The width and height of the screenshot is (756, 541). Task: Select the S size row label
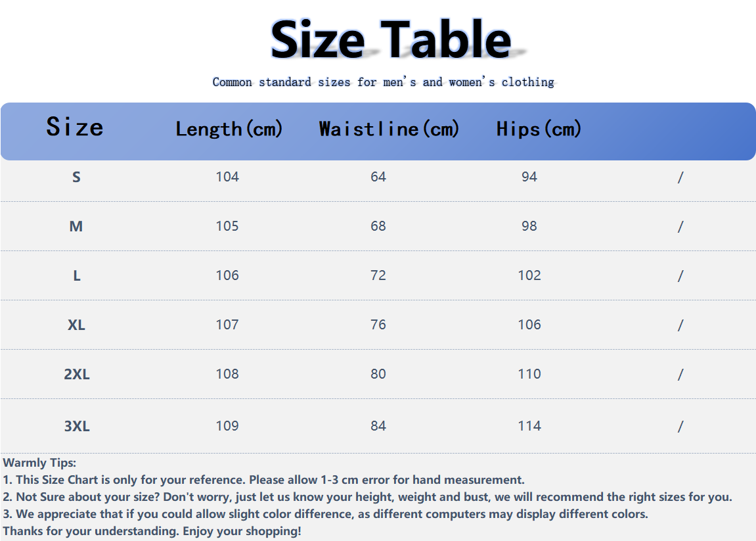(76, 177)
